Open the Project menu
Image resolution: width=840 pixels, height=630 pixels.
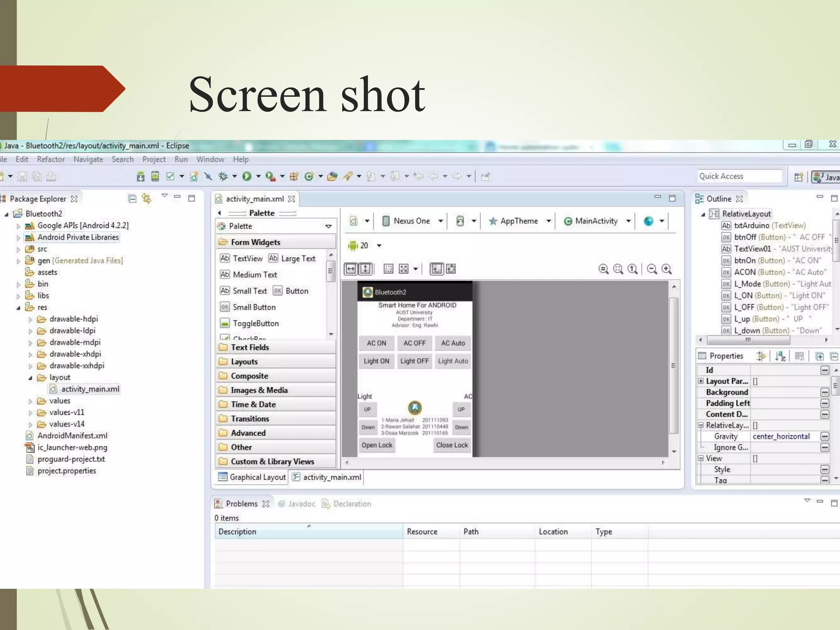(154, 159)
